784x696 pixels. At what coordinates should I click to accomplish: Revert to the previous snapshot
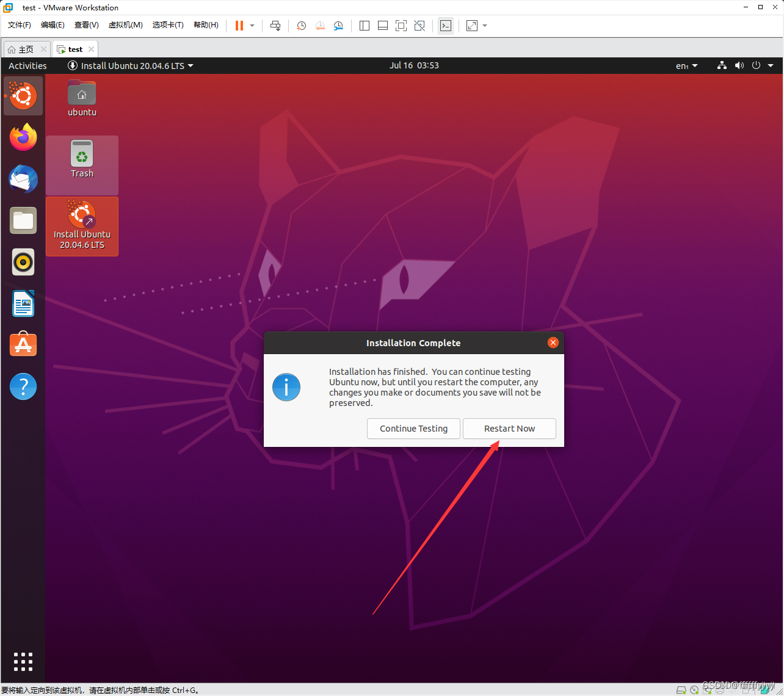coord(320,26)
